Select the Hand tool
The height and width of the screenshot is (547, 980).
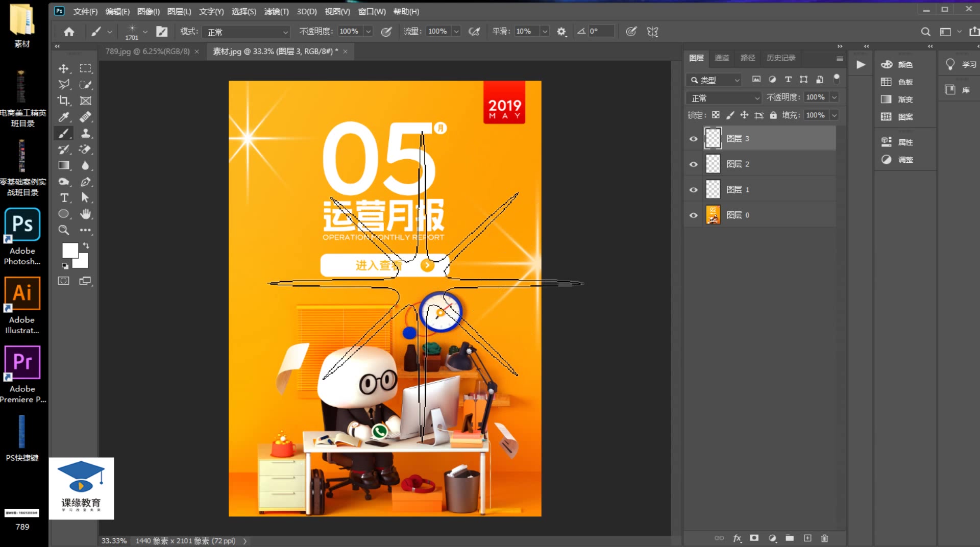tap(85, 214)
